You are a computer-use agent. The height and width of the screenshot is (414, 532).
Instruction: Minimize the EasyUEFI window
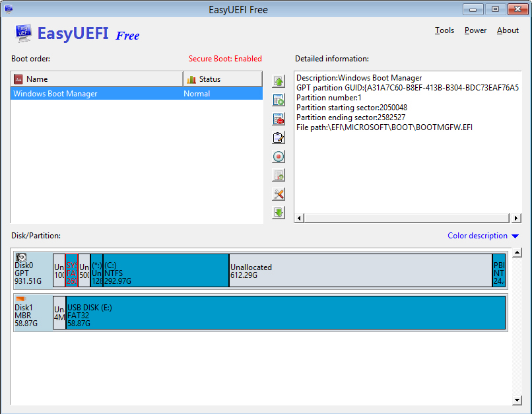tap(473, 9)
